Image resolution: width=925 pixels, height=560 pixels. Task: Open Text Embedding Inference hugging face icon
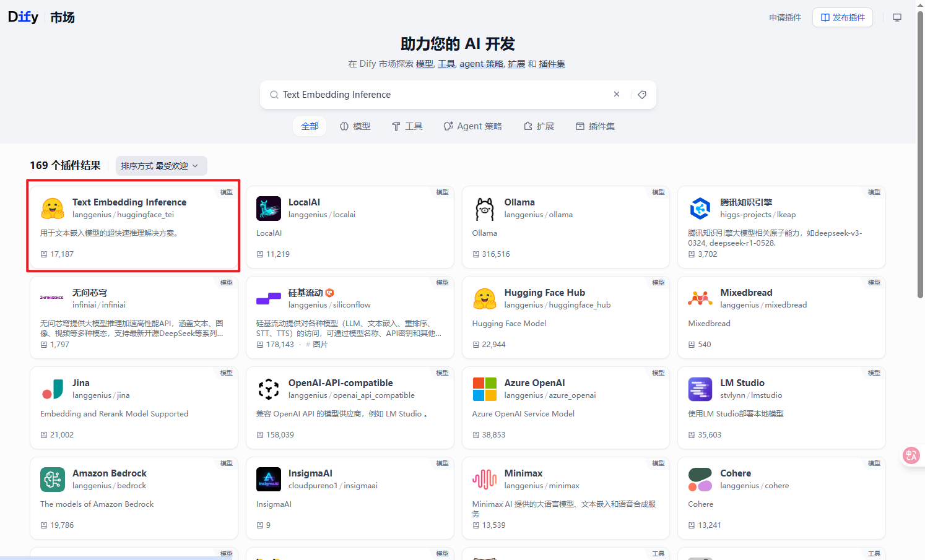[x=53, y=209]
